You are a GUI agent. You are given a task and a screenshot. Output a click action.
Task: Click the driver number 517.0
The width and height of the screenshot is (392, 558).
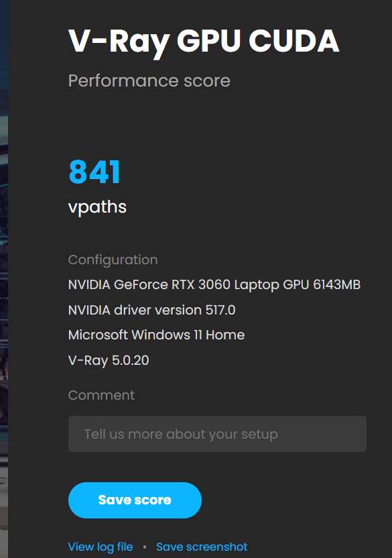coord(220,310)
